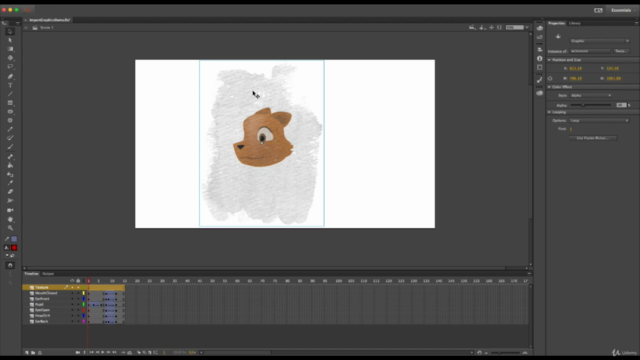
Task: Select the Bone tool
Action: tap(10, 157)
